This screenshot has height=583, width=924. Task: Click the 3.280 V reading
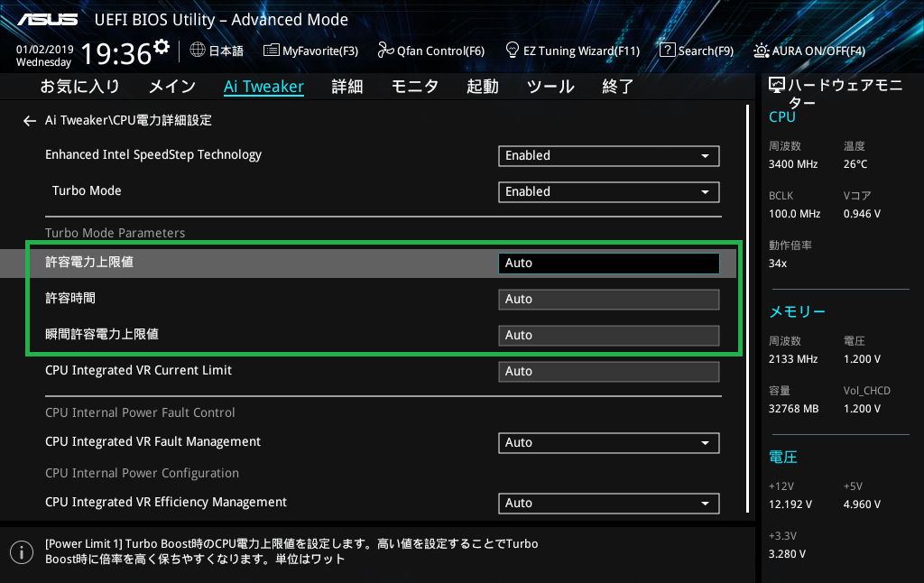pos(787,554)
